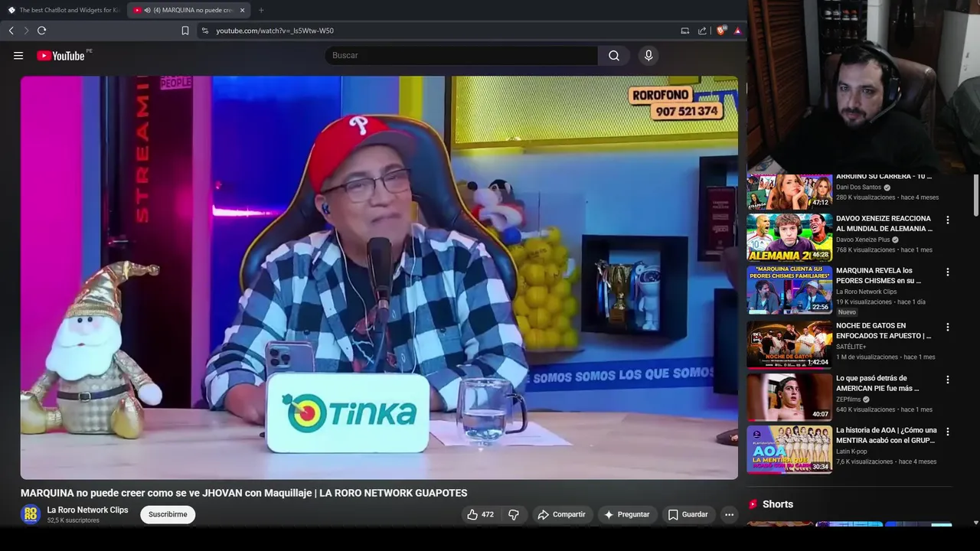
Task: Click the Shorts section heading
Action: tap(778, 504)
